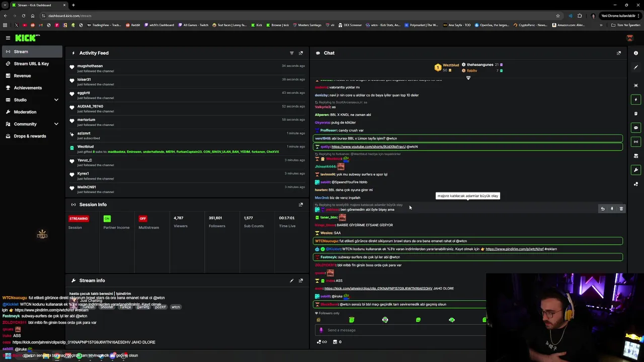The height and width of the screenshot is (362, 644).
Task: Open Moderation in the sidebar
Action: click(31, 112)
